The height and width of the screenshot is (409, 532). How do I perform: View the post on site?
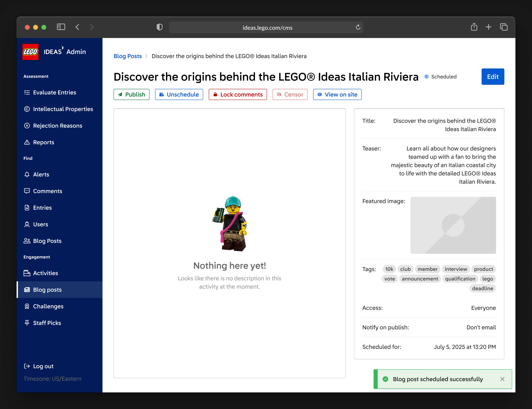point(337,94)
